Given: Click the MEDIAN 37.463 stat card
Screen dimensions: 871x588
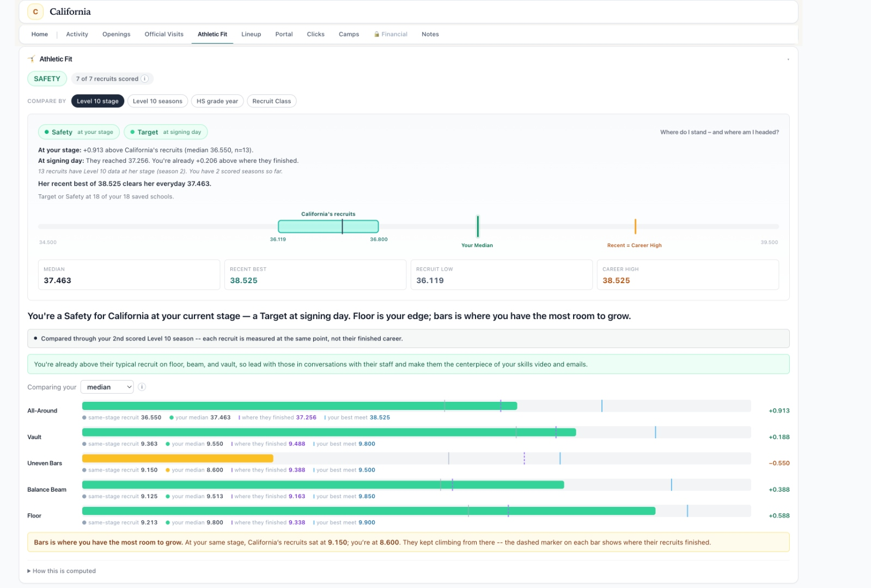Looking at the screenshot, I should click(129, 275).
